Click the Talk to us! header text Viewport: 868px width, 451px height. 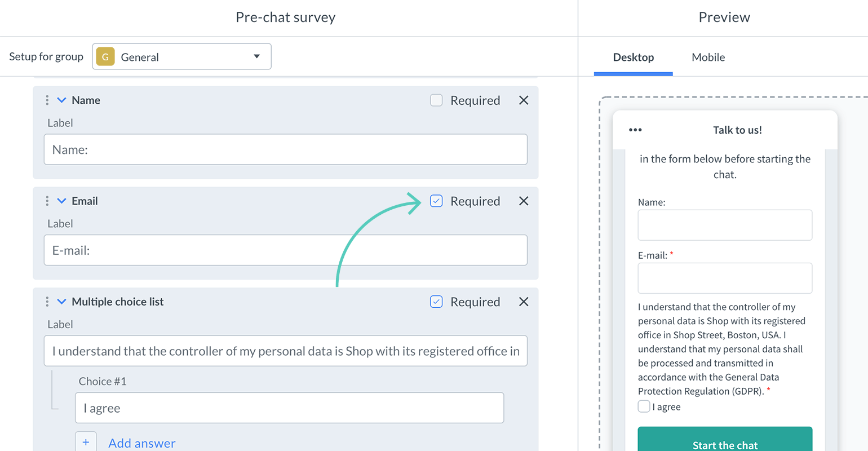point(737,130)
